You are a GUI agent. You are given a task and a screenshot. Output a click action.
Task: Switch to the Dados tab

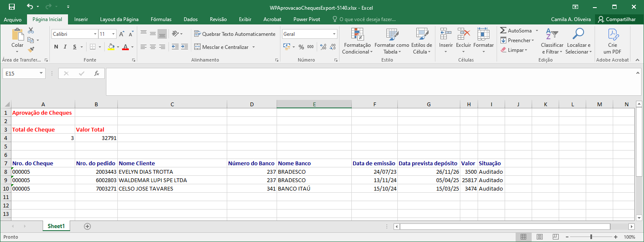(x=190, y=19)
